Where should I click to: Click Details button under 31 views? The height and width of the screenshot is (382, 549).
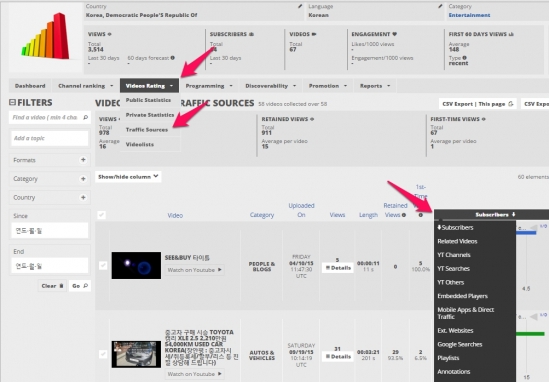(338, 356)
